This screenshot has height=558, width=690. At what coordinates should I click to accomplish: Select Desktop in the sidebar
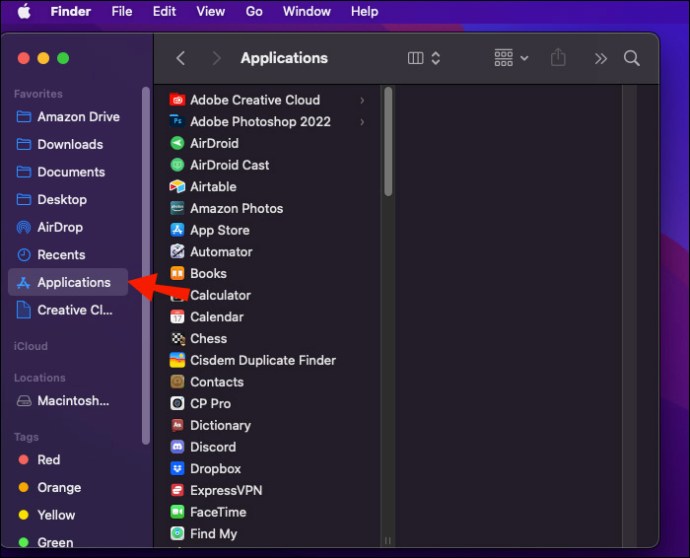click(x=68, y=200)
